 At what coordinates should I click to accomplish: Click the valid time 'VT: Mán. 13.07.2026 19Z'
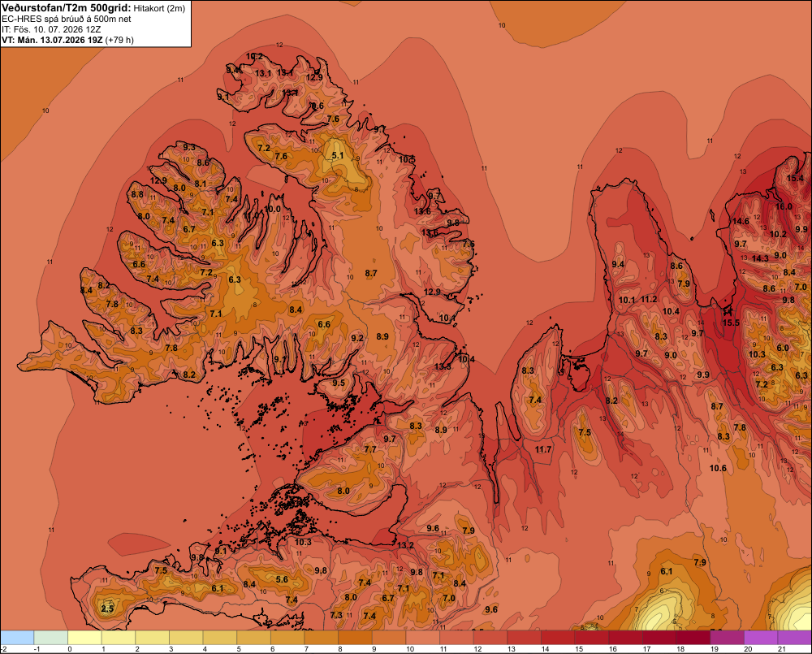coord(52,40)
